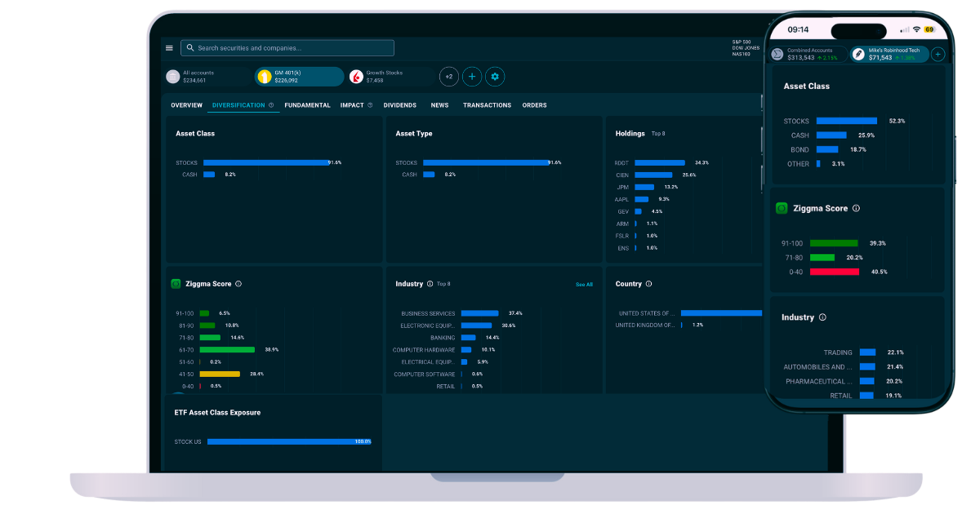Image resolution: width=980 pixels, height=514 pixels.
Task: Tap the PHARMACEUTICAL industry row on phone
Action: 844,381
